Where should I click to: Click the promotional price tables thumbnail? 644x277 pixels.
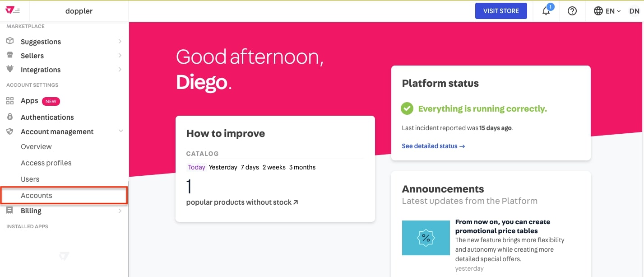click(x=426, y=238)
